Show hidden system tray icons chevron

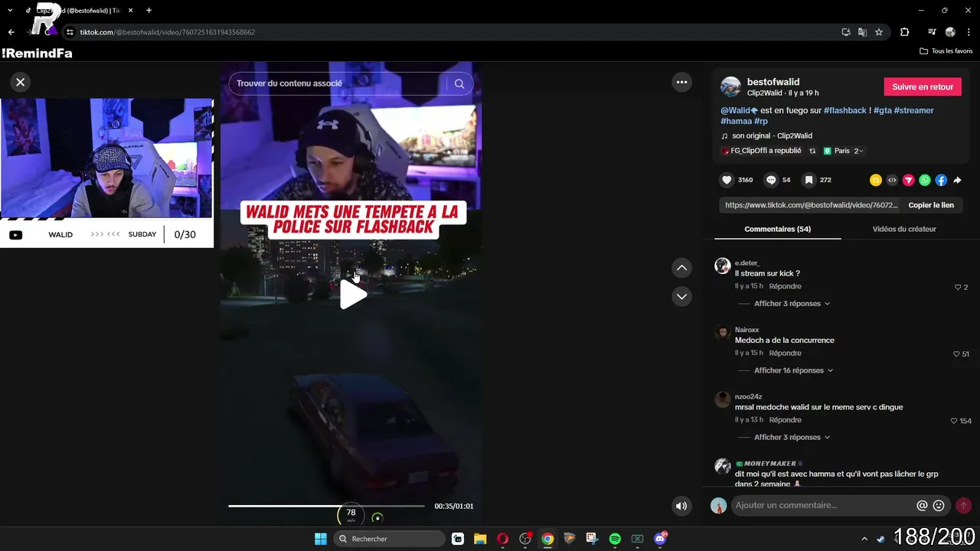click(864, 539)
